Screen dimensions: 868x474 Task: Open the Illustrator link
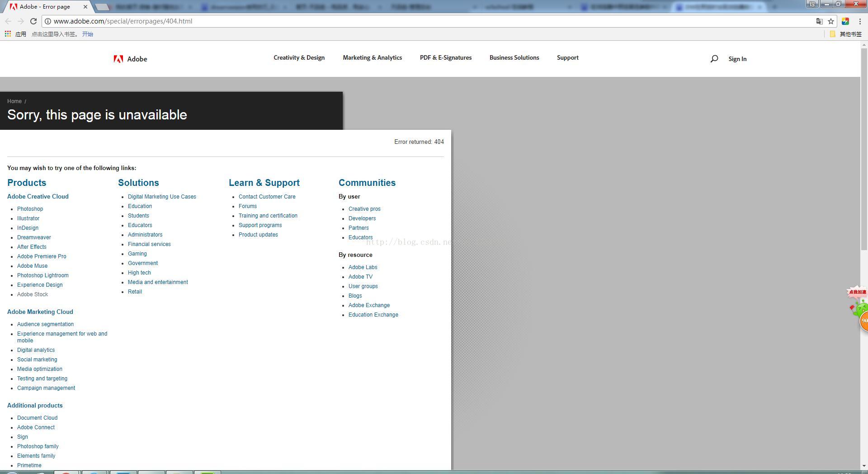click(x=28, y=218)
